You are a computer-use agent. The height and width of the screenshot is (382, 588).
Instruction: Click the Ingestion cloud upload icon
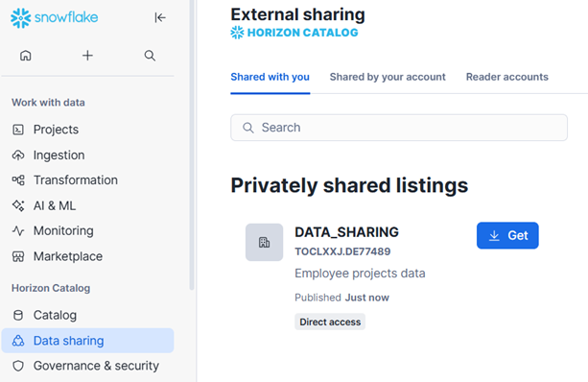click(18, 155)
